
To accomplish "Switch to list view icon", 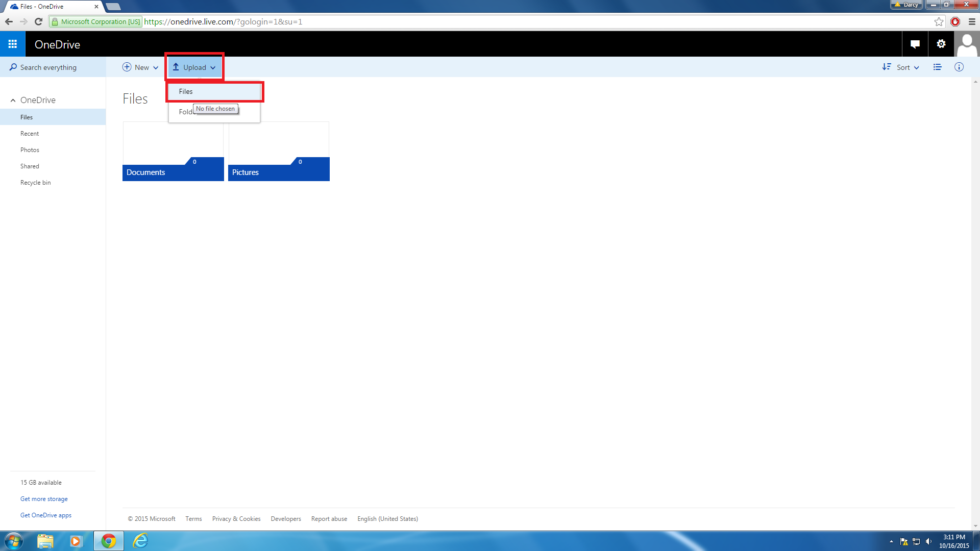I will (937, 67).
